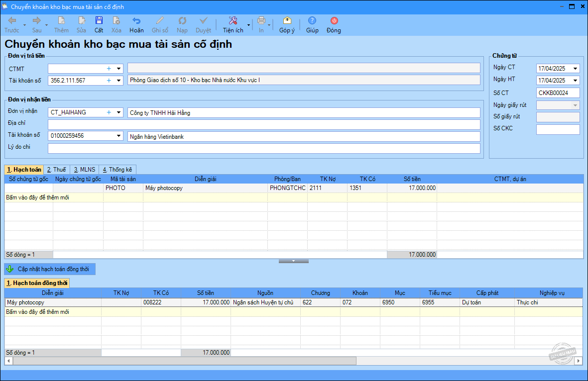Undo changes with Hoãn icon
Image resolution: width=588 pixels, height=381 pixels.
136,25
